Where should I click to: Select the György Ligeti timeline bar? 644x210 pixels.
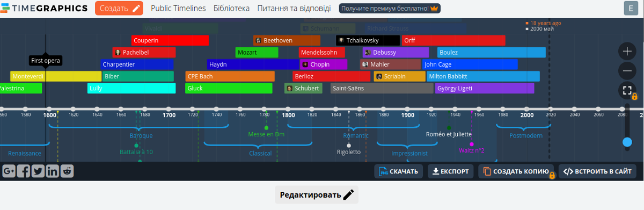tap(485, 88)
